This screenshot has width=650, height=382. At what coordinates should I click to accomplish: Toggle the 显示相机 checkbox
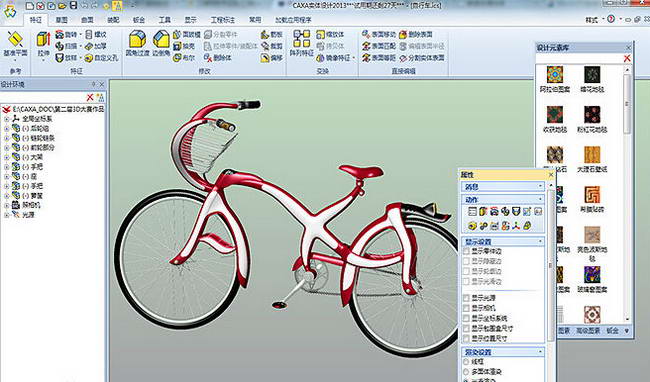pyautogui.click(x=466, y=308)
